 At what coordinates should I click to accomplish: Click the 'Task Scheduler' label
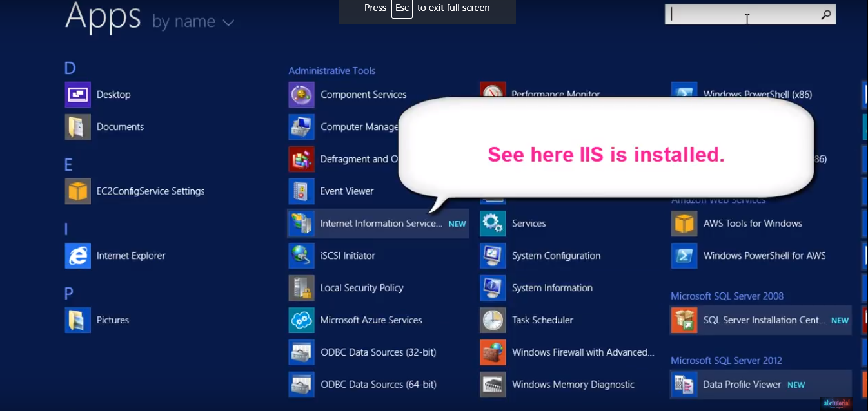tap(542, 320)
